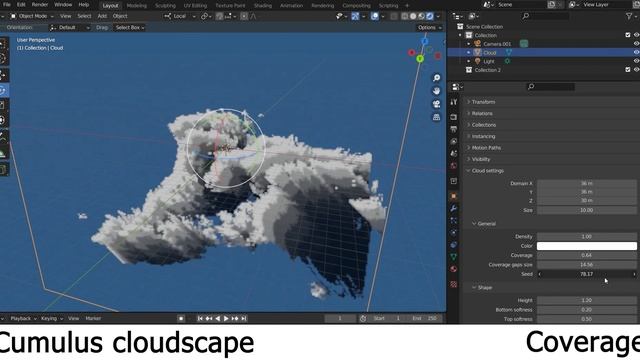640x360 pixels.
Task: Open the Render menu
Action: (40, 4)
